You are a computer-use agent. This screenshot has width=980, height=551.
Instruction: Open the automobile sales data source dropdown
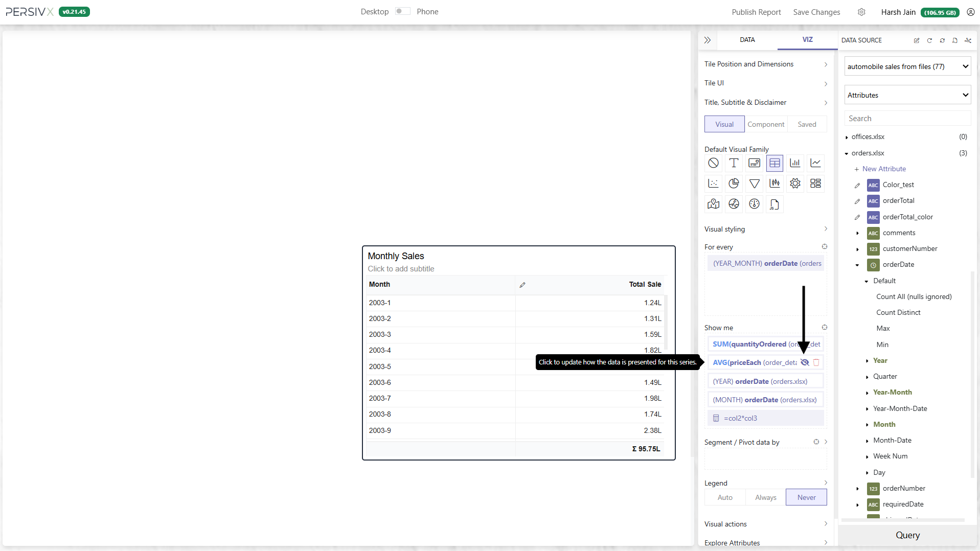(907, 66)
